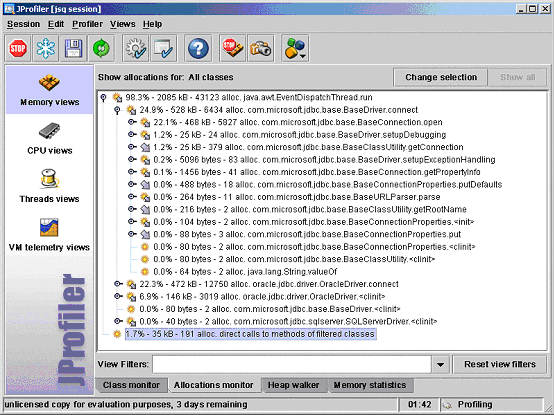This screenshot has height=415, width=554.
Task: Open the View Filters dropdown arrow
Action: point(440,364)
